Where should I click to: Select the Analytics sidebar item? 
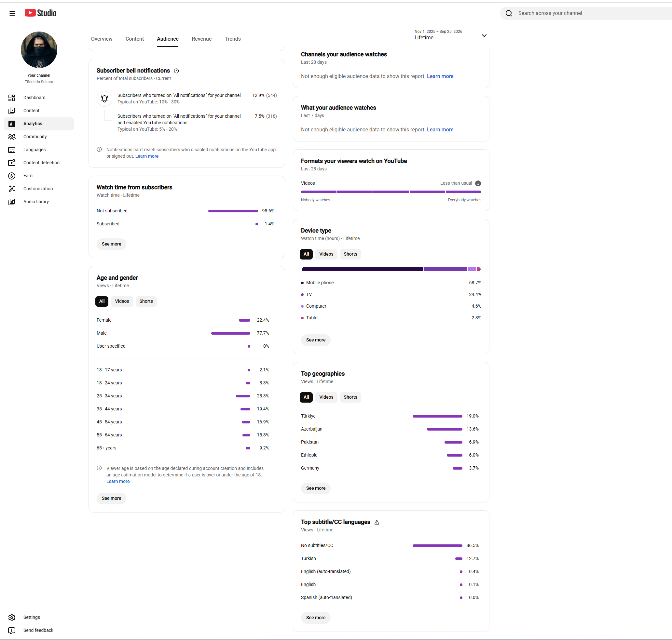click(x=39, y=124)
